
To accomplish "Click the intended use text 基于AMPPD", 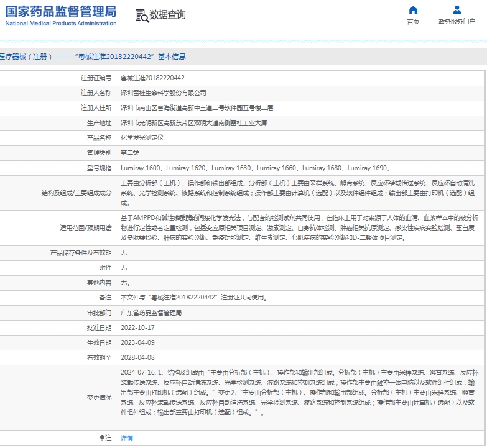I will (299, 227).
